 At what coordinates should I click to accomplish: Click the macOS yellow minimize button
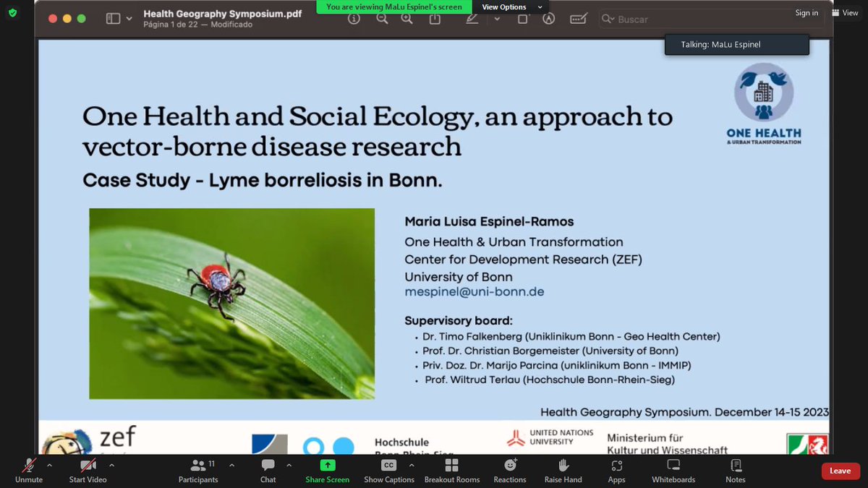(67, 19)
